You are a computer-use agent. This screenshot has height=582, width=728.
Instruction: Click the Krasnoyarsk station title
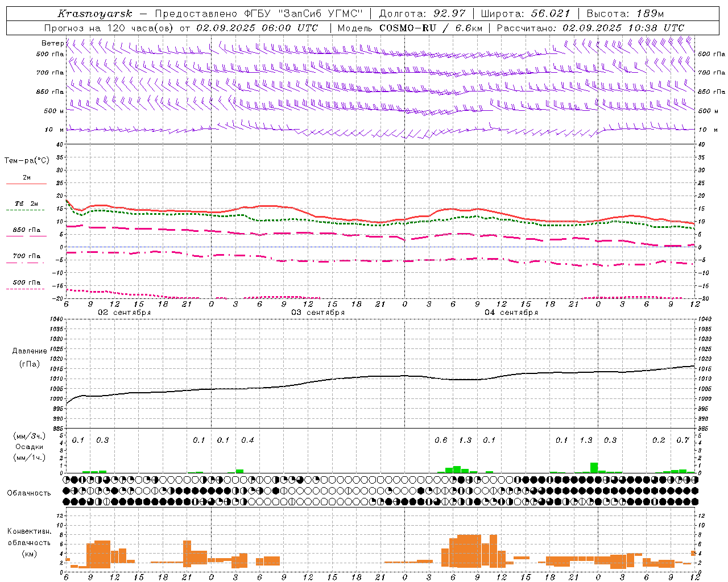[95, 14]
